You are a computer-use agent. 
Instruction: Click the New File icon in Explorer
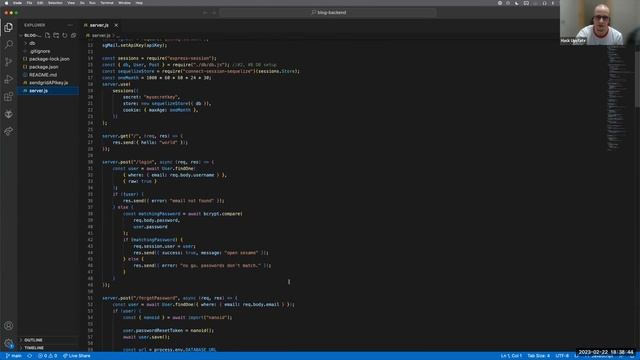coord(47,36)
